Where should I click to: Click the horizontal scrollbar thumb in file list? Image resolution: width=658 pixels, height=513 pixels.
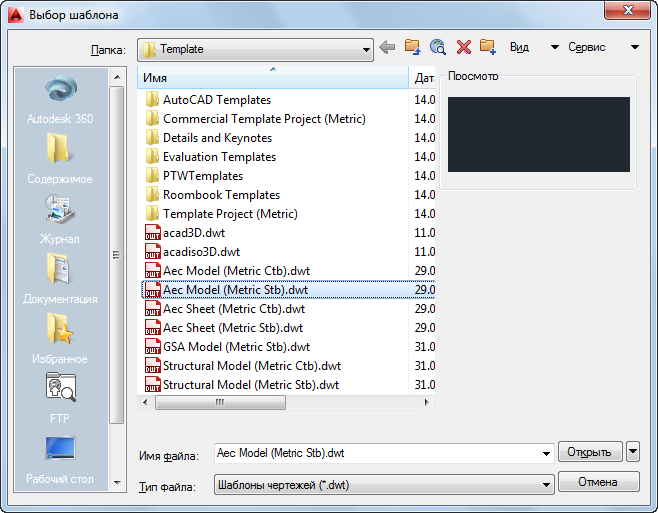220,403
